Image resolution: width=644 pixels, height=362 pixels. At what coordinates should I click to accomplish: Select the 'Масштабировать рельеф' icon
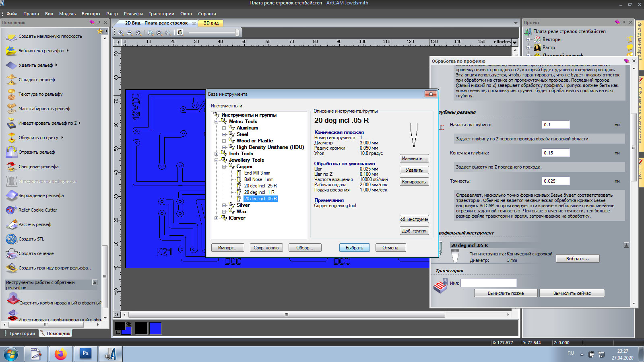[11, 109]
